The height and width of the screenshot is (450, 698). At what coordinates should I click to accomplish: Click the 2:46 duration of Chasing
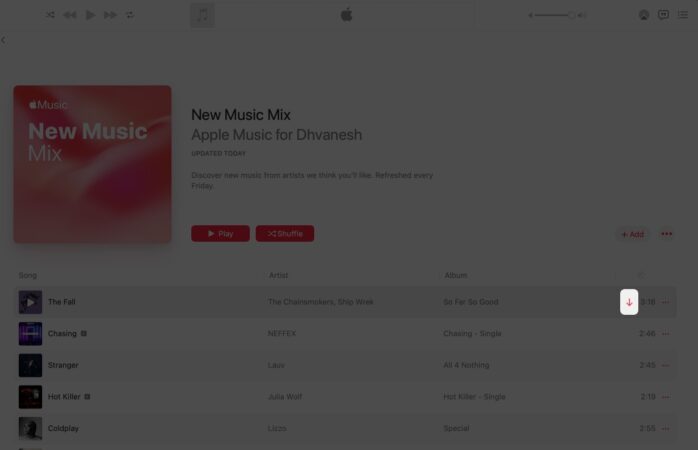click(x=647, y=333)
